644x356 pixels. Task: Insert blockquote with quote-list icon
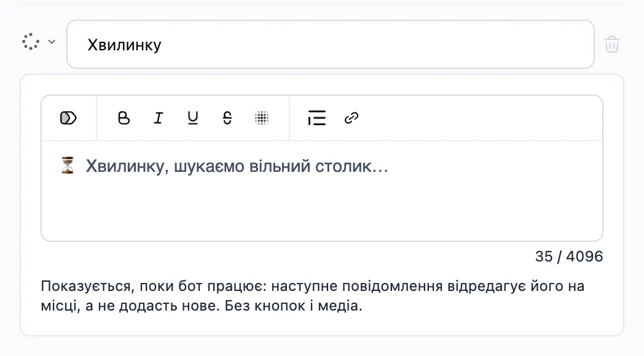tap(316, 118)
